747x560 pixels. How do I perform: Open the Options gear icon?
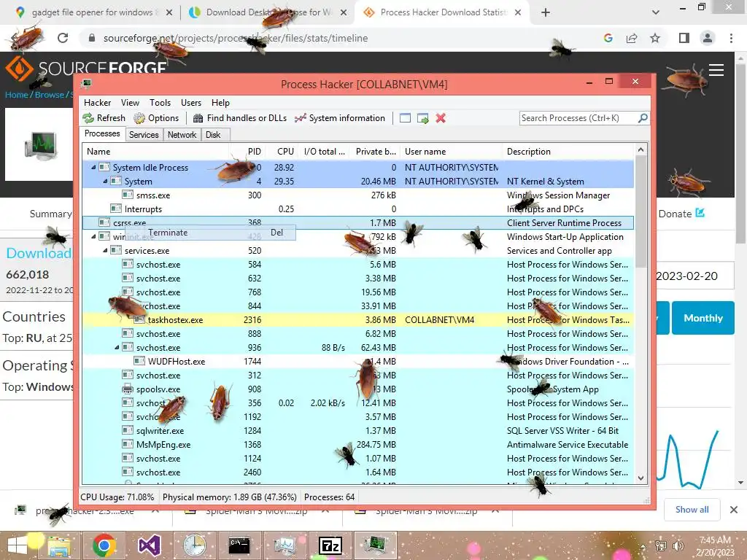139,118
